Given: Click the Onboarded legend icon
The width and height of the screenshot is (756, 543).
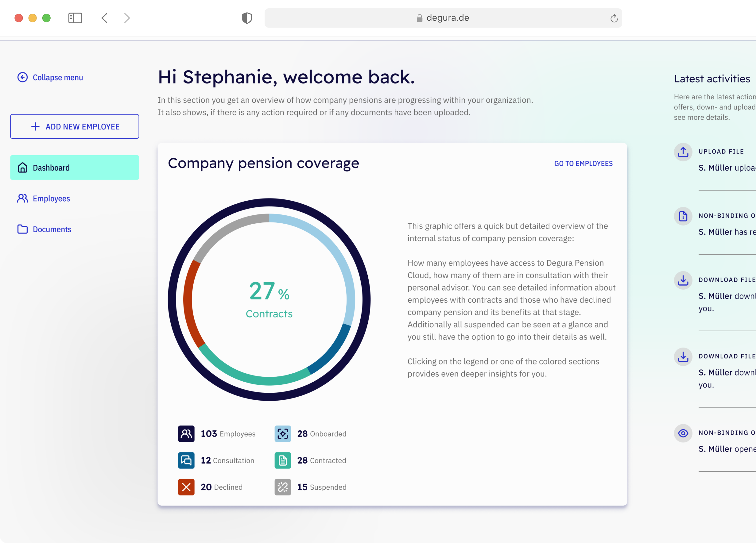Looking at the screenshot, I should coord(282,433).
